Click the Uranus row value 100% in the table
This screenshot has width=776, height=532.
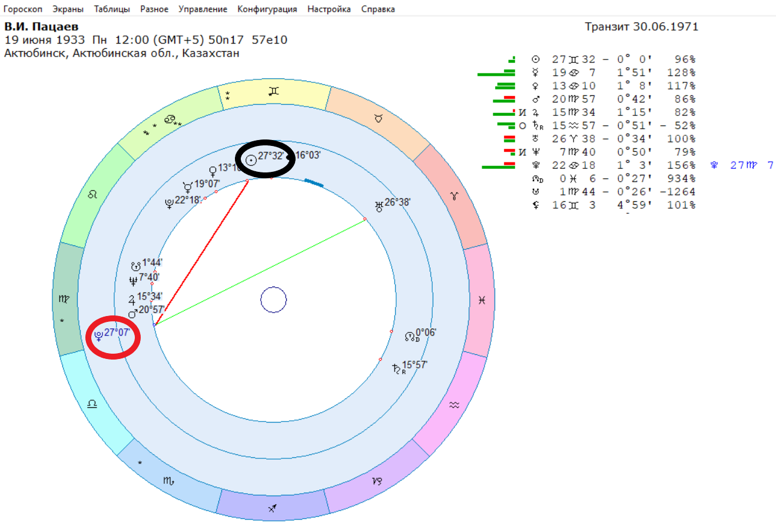pos(681,139)
